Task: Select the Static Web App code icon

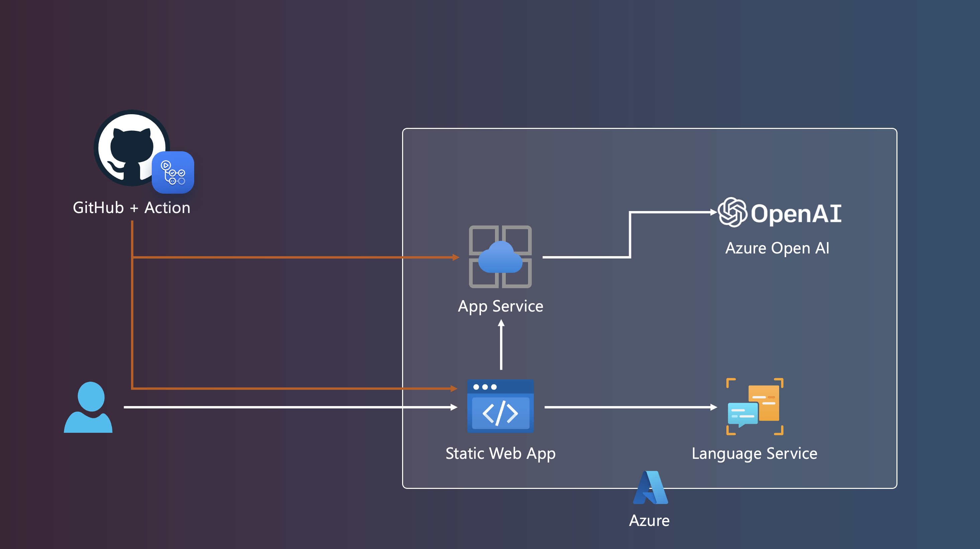Action: click(x=500, y=406)
